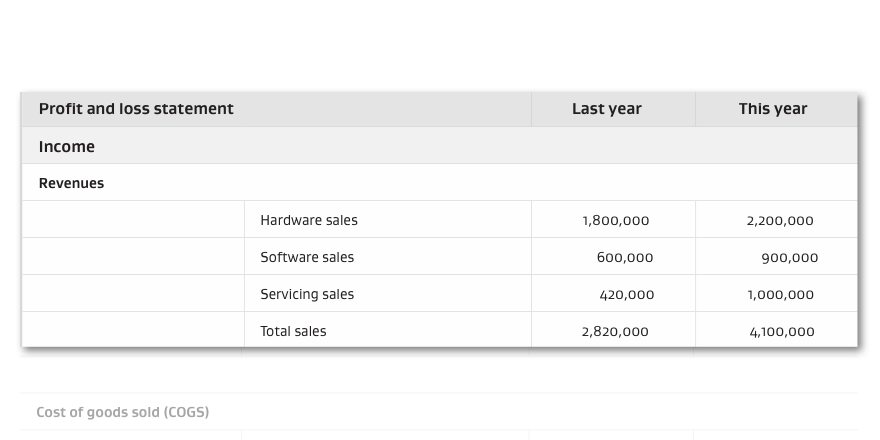Select the 'Total sales' label cell
Viewport: 880px width, 440px height.
[x=293, y=331]
